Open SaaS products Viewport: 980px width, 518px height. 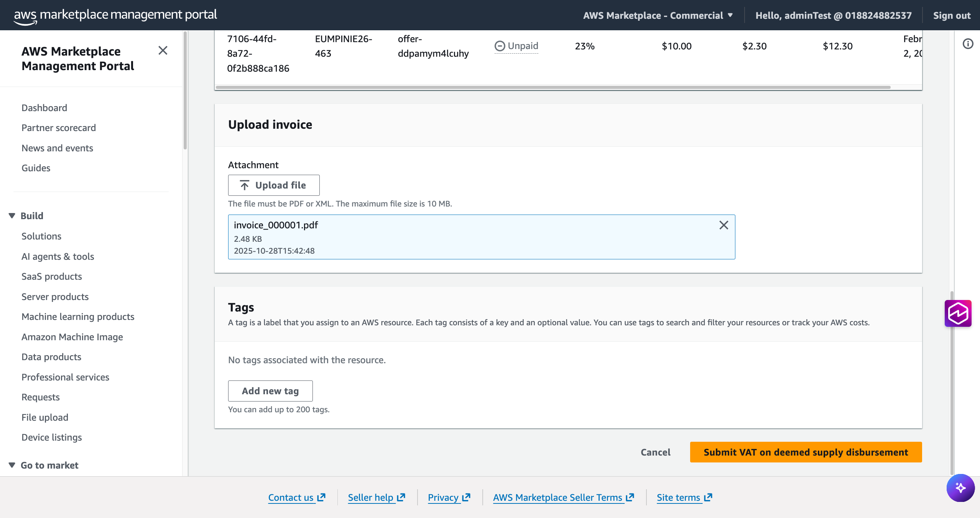click(x=52, y=276)
